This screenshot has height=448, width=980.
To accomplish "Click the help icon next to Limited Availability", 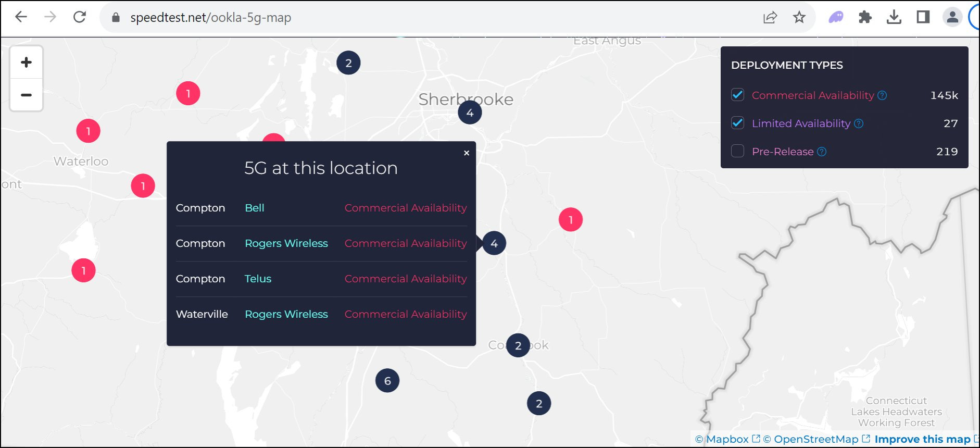I will point(859,123).
